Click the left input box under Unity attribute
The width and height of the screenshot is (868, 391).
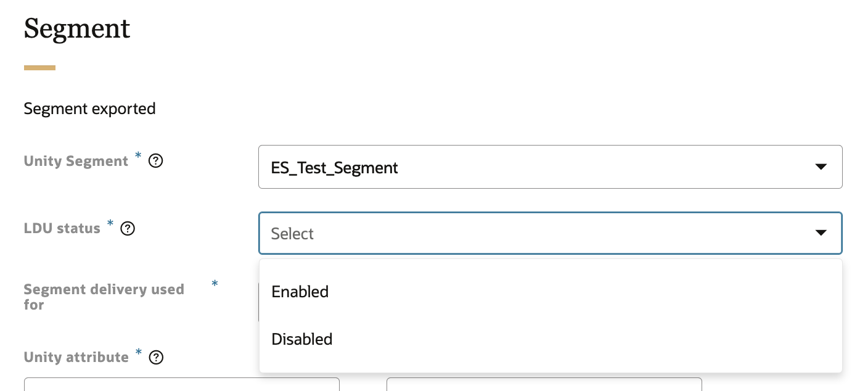[182, 385]
